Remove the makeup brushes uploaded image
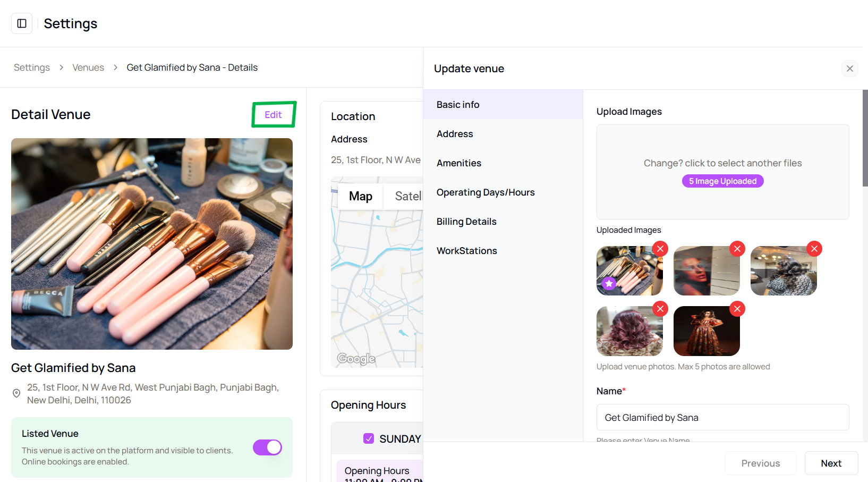This screenshot has height=482, width=868. [660, 249]
